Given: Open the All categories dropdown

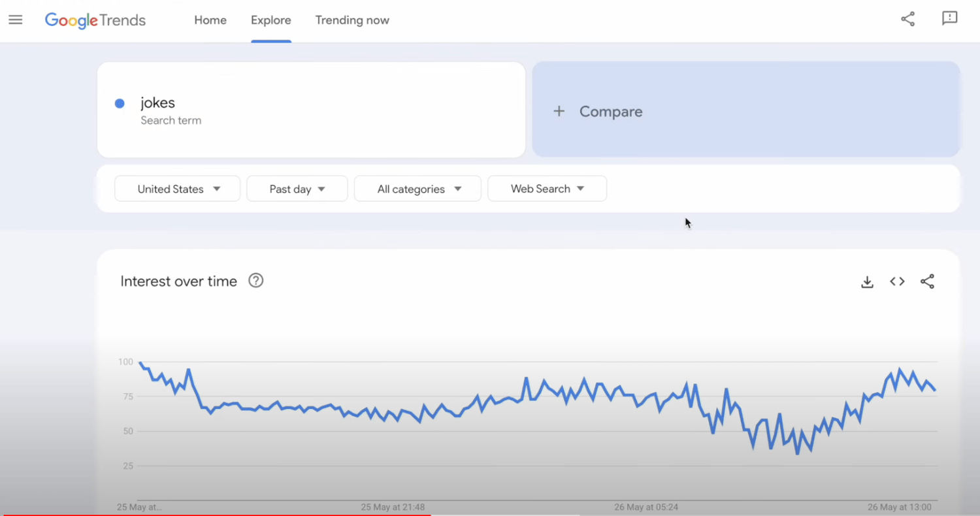Looking at the screenshot, I should coord(417,189).
